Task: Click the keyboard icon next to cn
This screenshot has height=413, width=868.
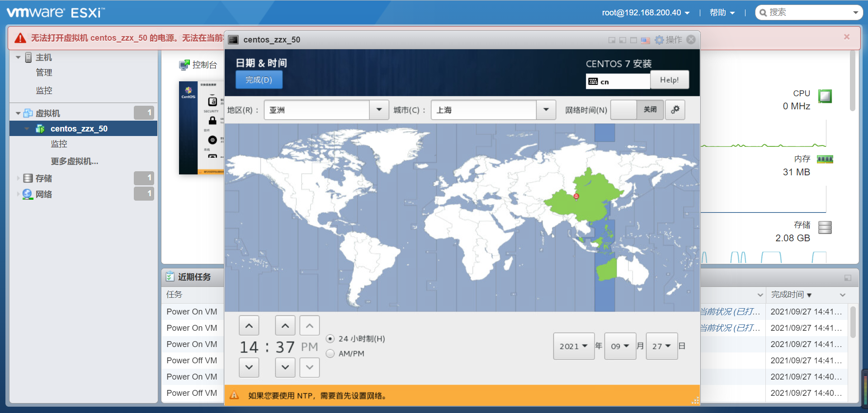Action: point(593,82)
